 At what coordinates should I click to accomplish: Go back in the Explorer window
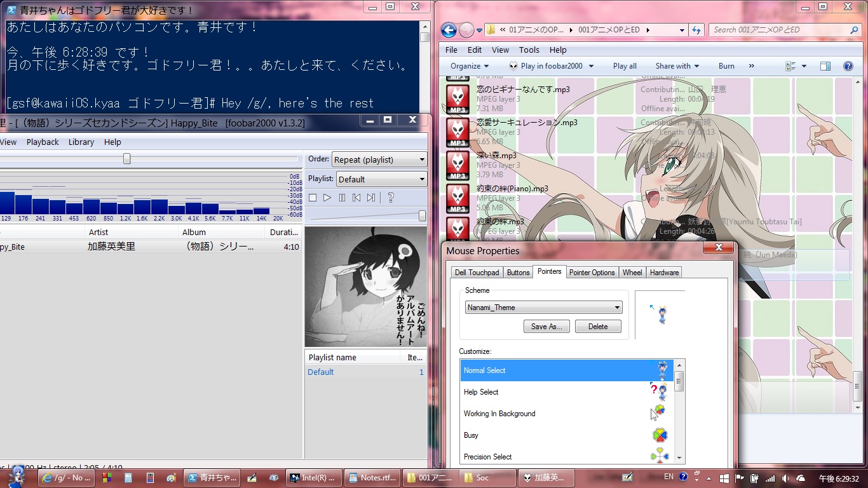coord(449,30)
